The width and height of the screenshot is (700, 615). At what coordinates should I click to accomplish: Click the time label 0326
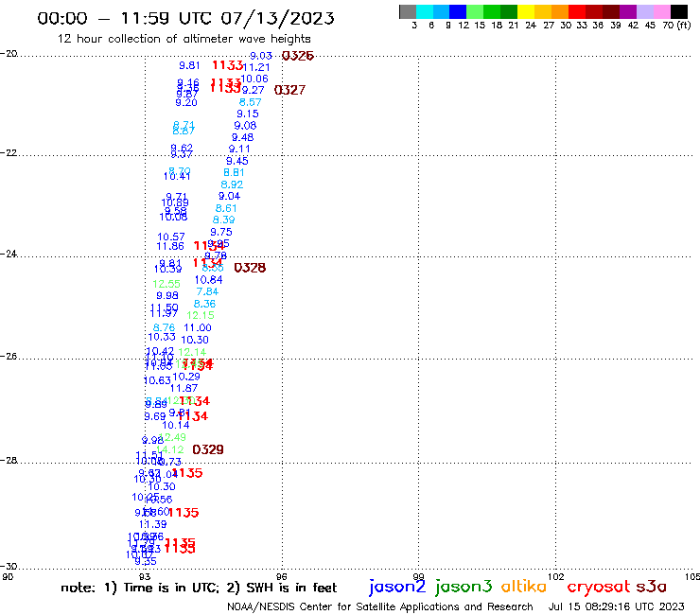(x=298, y=56)
